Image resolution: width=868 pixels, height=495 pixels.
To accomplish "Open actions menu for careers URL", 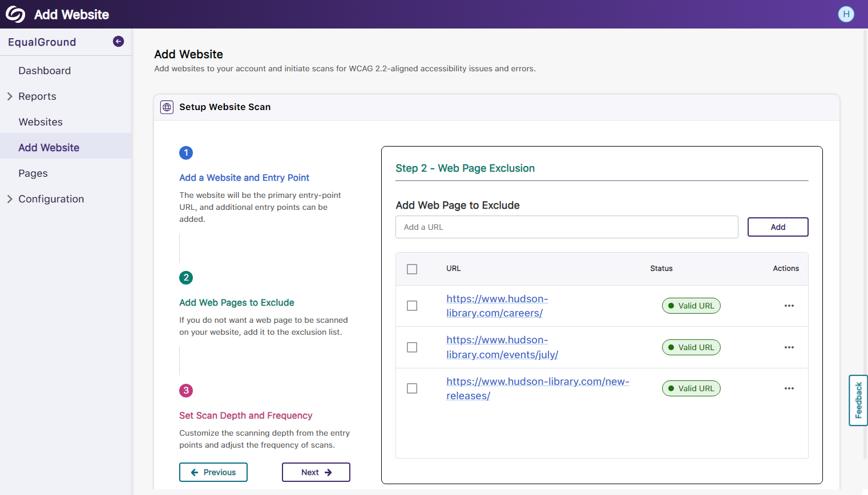I will click(x=789, y=306).
